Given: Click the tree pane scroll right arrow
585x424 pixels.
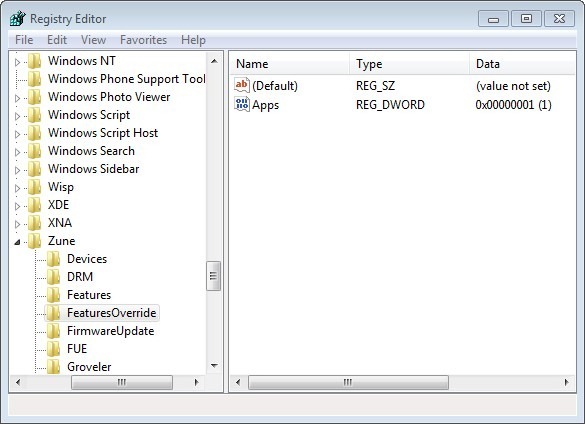Looking at the screenshot, I should click(x=196, y=382).
